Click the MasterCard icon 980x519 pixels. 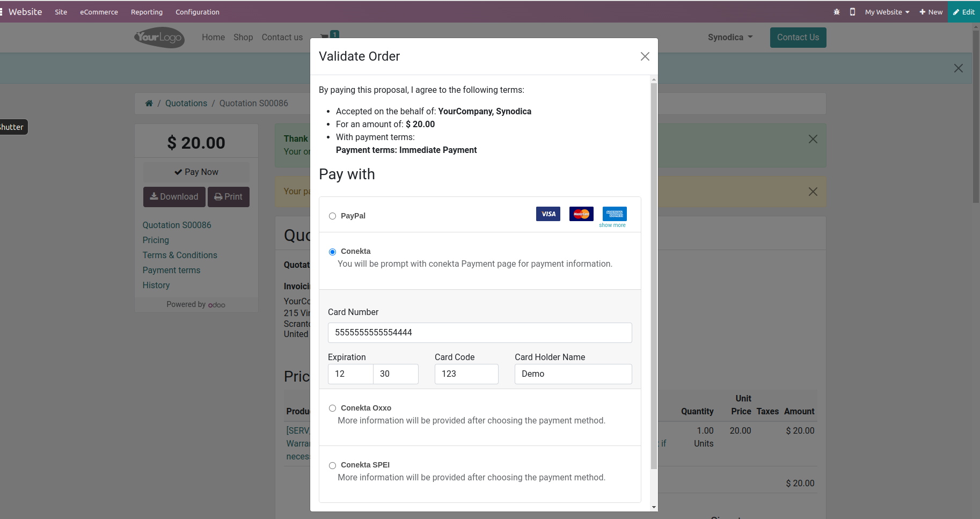pyautogui.click(x=581, y=214)
